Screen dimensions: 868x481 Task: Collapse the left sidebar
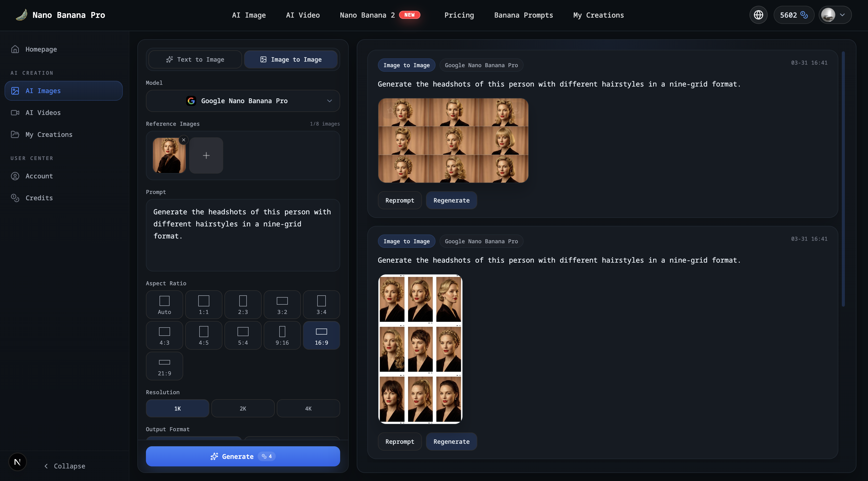tap(65, 466)
